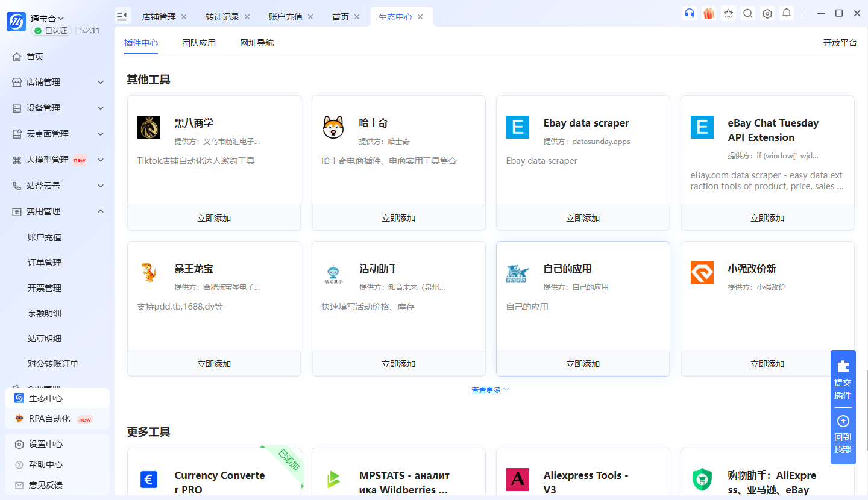Select the 团队应用 sub-tab
Image resolution: width=868 pixels, height=500 pixels.
pyautogui.click(x=199, y=43)
